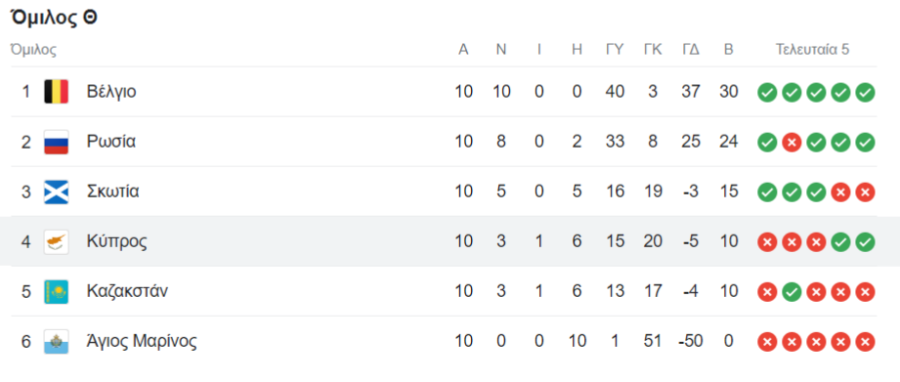The width and height of the screenshot is (900, 382).
Task: Open the Ρωσία team link
Action: coord(111,142)
